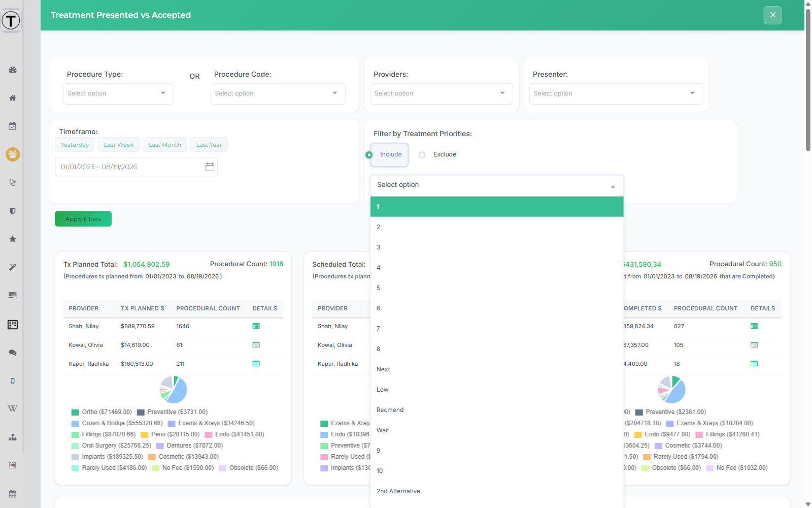Image resolution: width=812 pixels, height=508 pixels.
Task: Set timeframe to Last Year
Action: click(209, 145)
